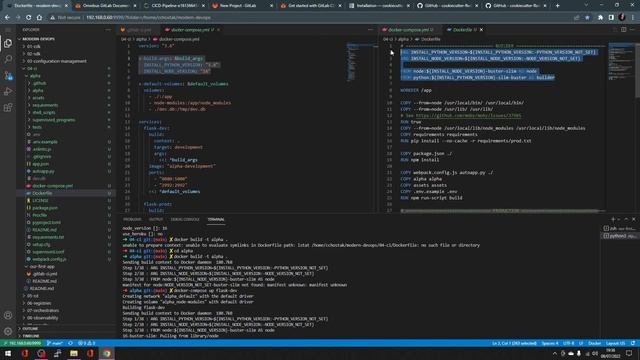640x360 pixels.
Task: Open left editor group more actions ellipsis
Action: point(370,30)
